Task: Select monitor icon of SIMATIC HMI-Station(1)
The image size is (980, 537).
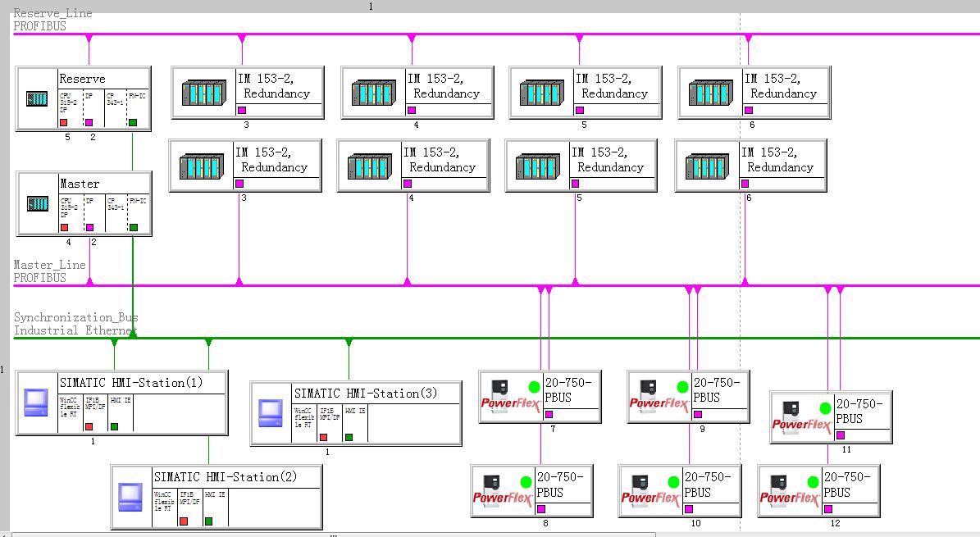Action: [x=35, y=403]
